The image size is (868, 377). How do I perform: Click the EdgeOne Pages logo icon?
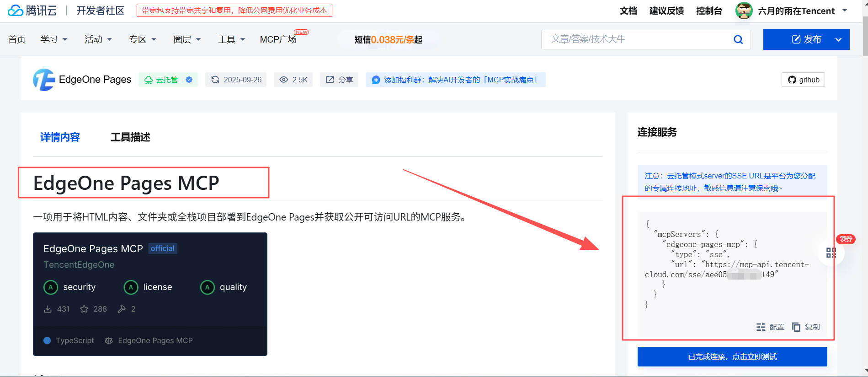click(x=44, y=80)
